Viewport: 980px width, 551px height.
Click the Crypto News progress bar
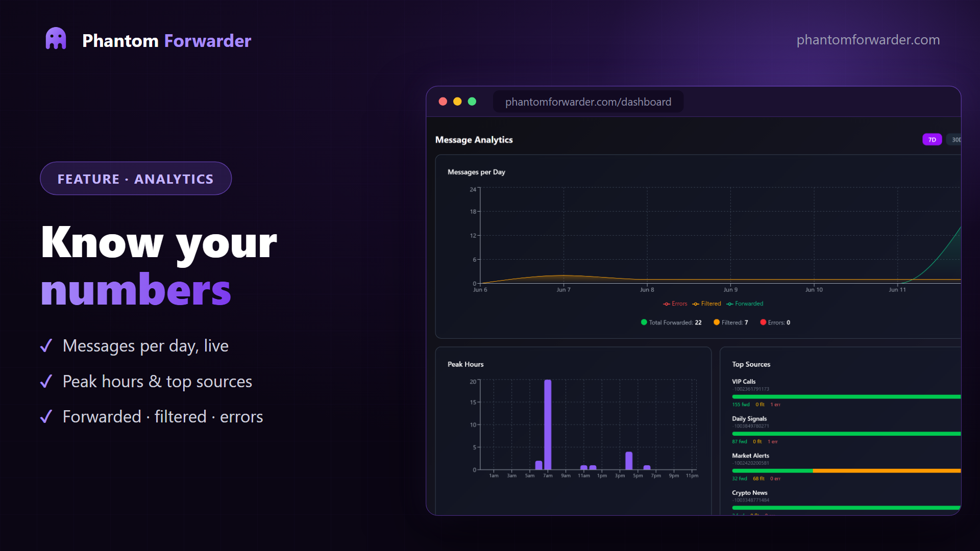846,508
